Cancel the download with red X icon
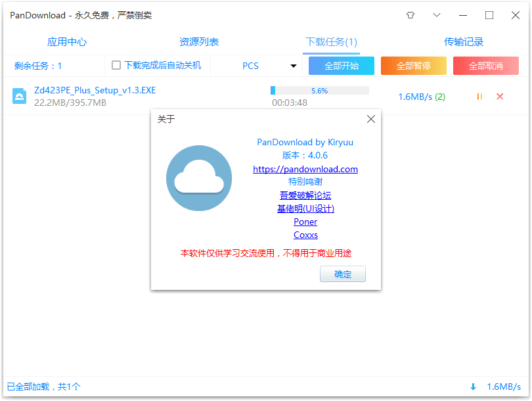The width and height of the screenshot is (532, 401). click(x=500, y=97)
